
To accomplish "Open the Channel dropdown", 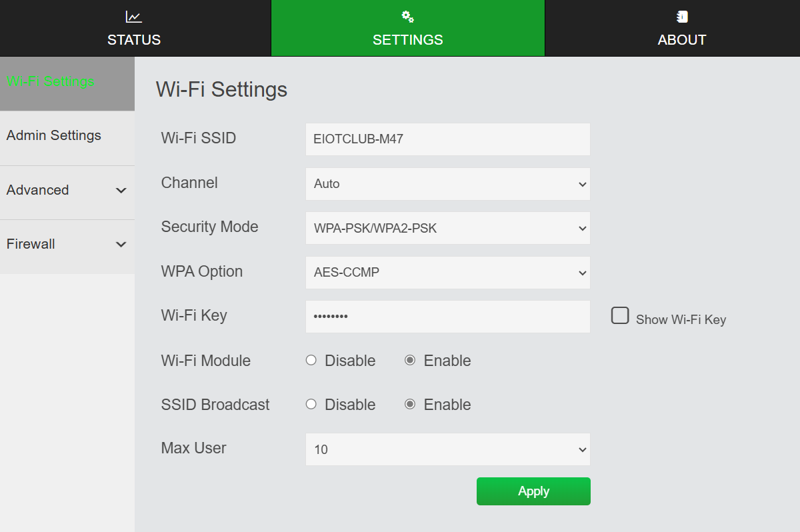I will pyautogui.click(x=447, y=184).
